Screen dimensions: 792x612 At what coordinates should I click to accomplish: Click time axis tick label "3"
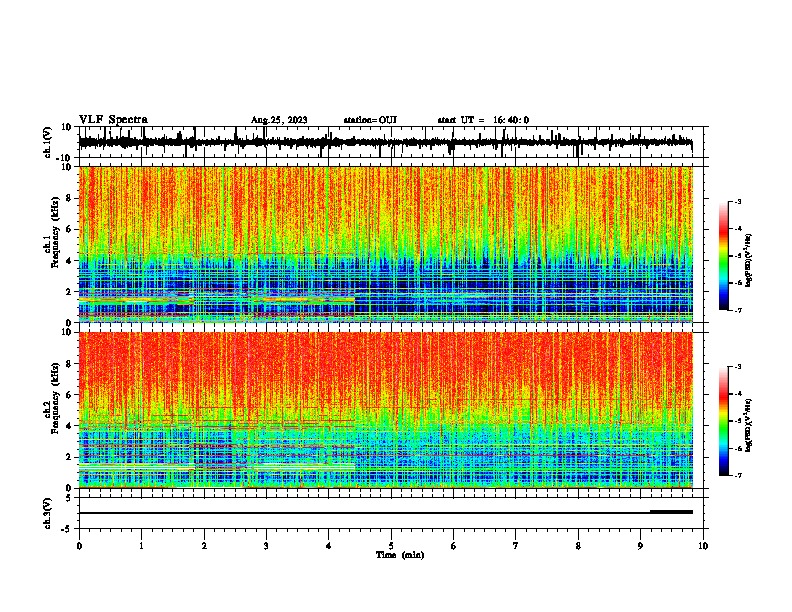pos(266,546)
